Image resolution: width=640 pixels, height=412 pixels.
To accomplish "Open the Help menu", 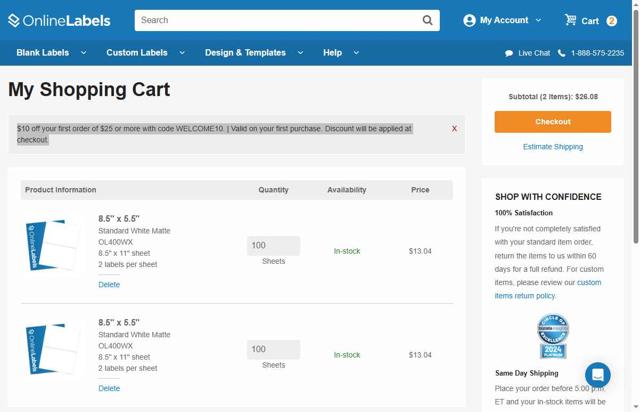I will coord(332,53).
